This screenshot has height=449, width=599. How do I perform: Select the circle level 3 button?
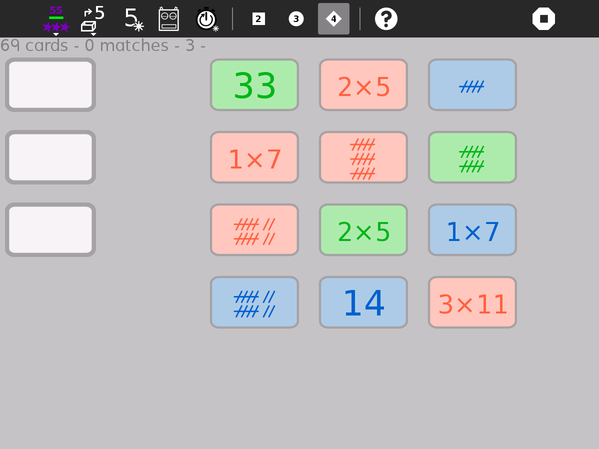click(x=296, y=19)
